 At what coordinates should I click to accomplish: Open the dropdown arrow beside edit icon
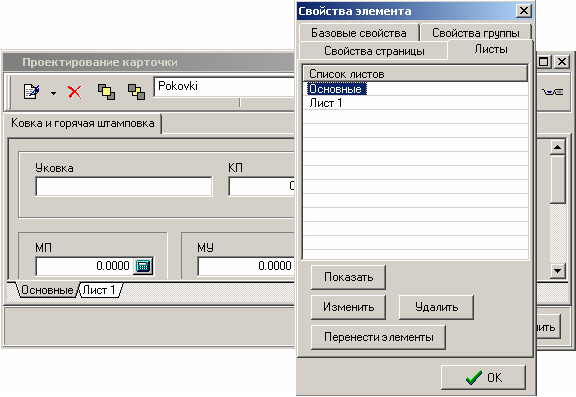click(x=54, y=93)
